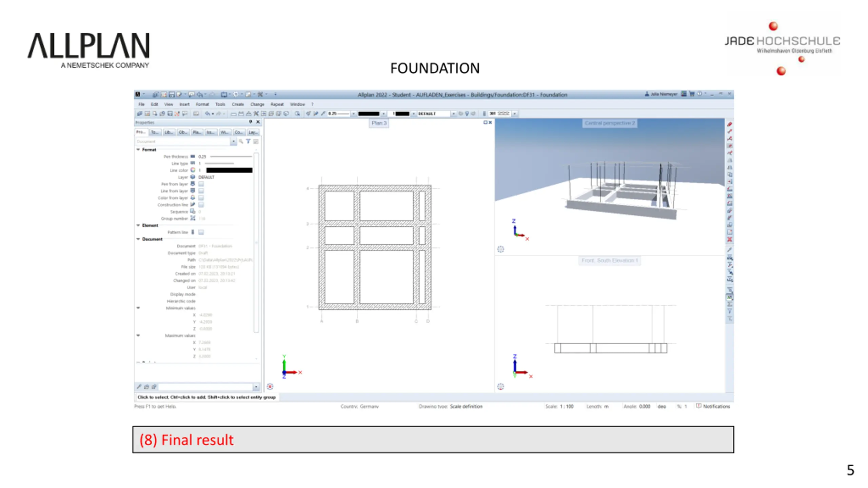
Task: Click the red pencil icon atop the right toolbar
Action: [x=730, y=124]
